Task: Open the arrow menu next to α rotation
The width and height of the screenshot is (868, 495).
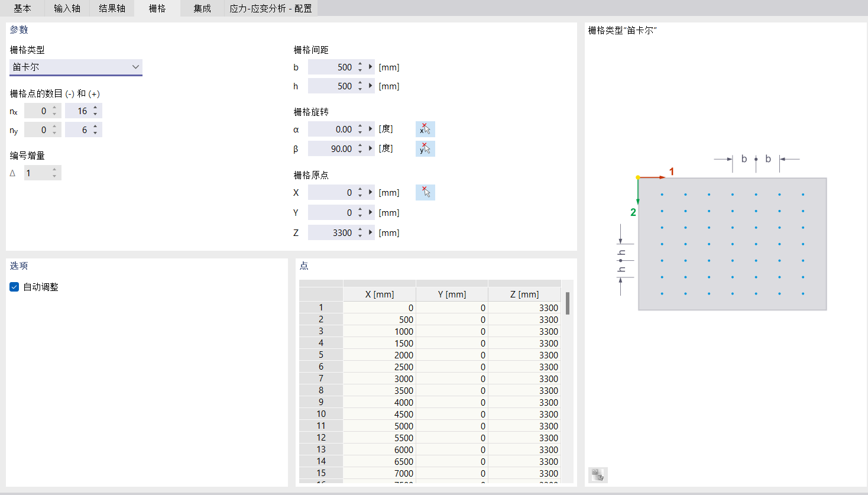Action: point(371,129)
